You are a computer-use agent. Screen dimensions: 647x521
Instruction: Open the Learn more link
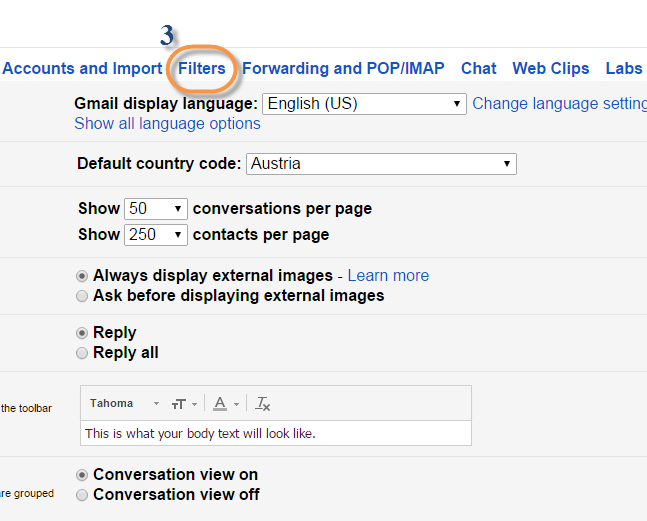click(x=388, y=276)
